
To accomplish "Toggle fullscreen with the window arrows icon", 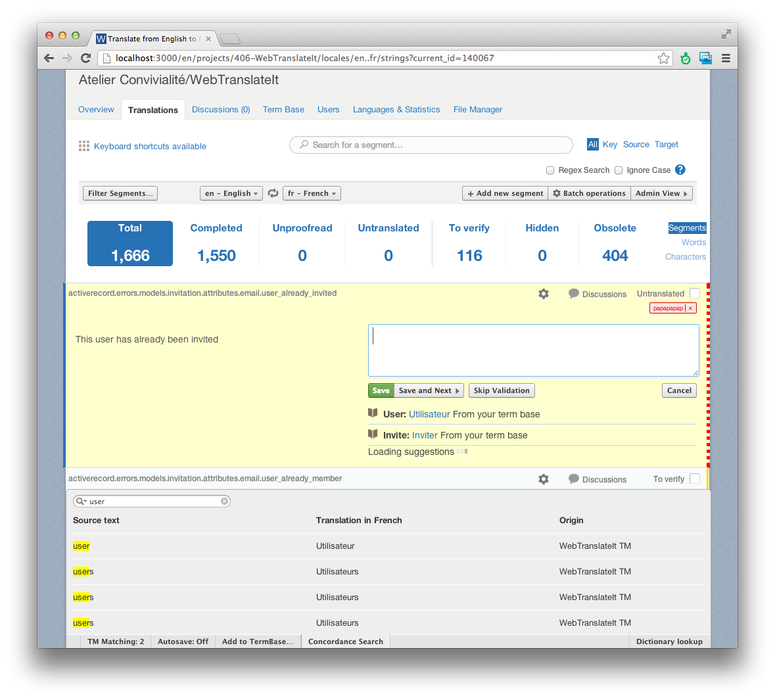I will (x=726, y=34).
